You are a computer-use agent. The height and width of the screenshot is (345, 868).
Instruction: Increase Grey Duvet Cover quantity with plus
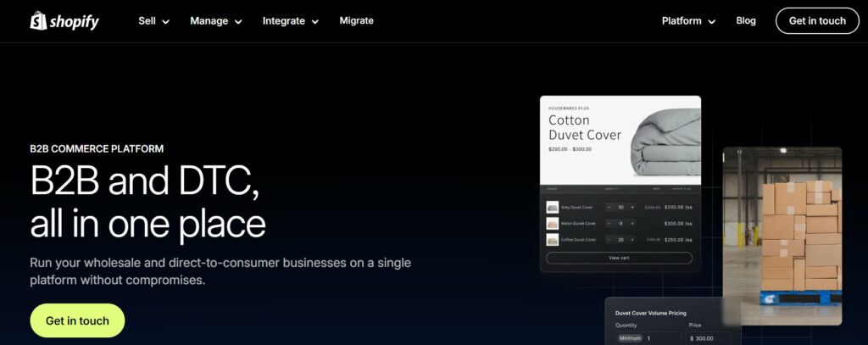click(x=632, y=207)
